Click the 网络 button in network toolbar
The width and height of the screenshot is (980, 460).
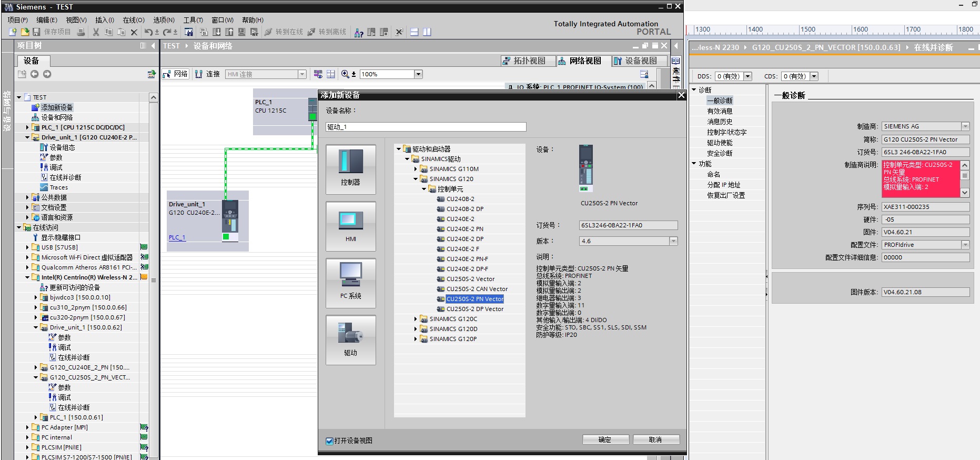(176, 74)
